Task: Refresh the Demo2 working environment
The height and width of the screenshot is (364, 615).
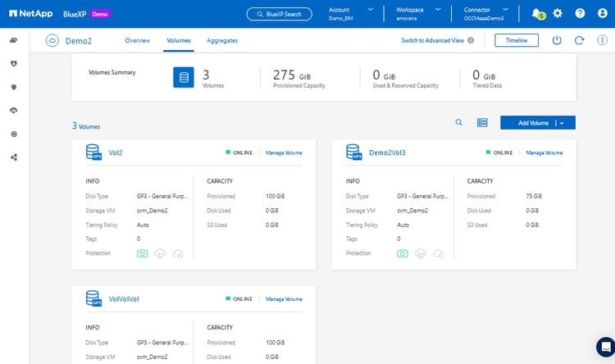Action: 579,40
